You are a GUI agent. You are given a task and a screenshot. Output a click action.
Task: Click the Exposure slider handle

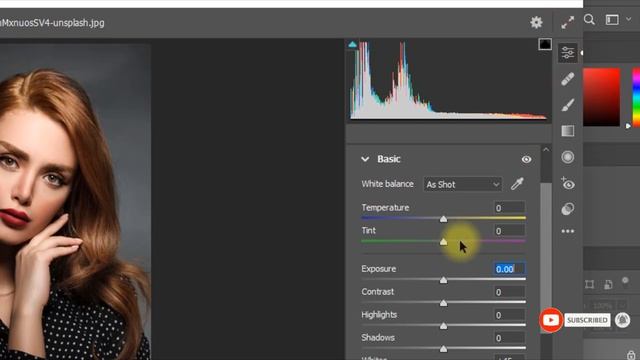[443, 280]
